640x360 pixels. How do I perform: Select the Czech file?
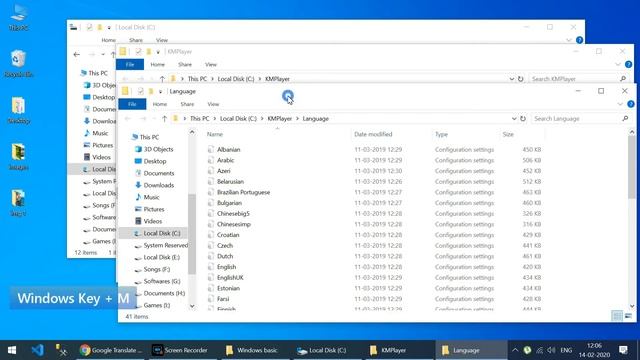[225, 246]
